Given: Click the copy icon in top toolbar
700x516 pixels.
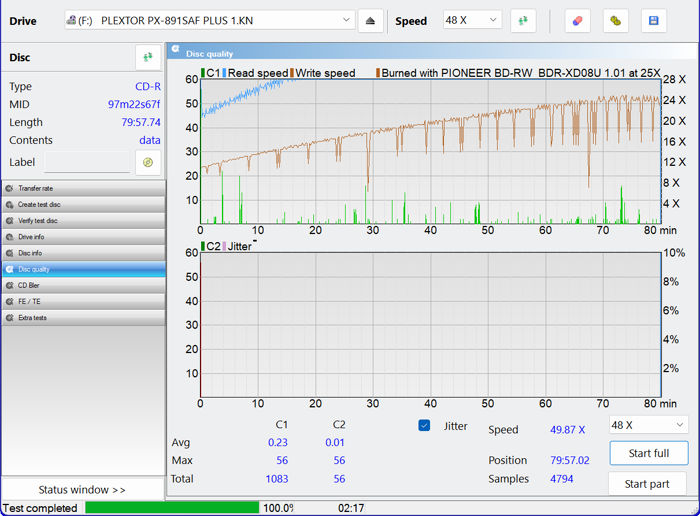Looking at the screenshot, I should point(616,21).
